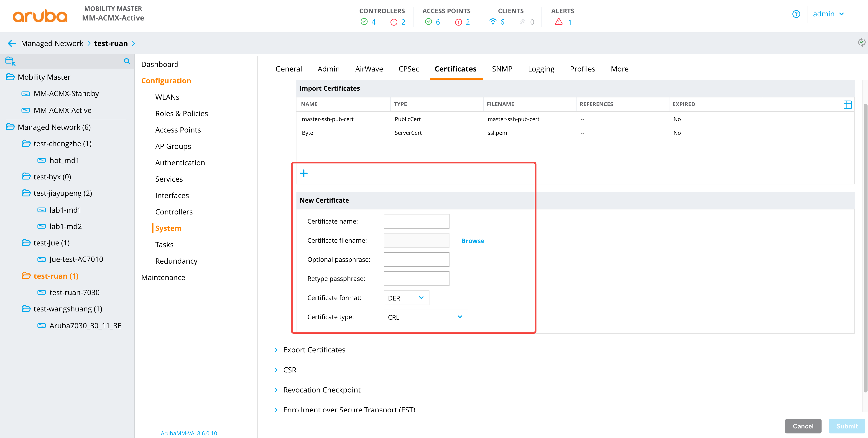Click the controller icon beside MM-ACMX-Active
868x438 pixels.
click(26, 110)
